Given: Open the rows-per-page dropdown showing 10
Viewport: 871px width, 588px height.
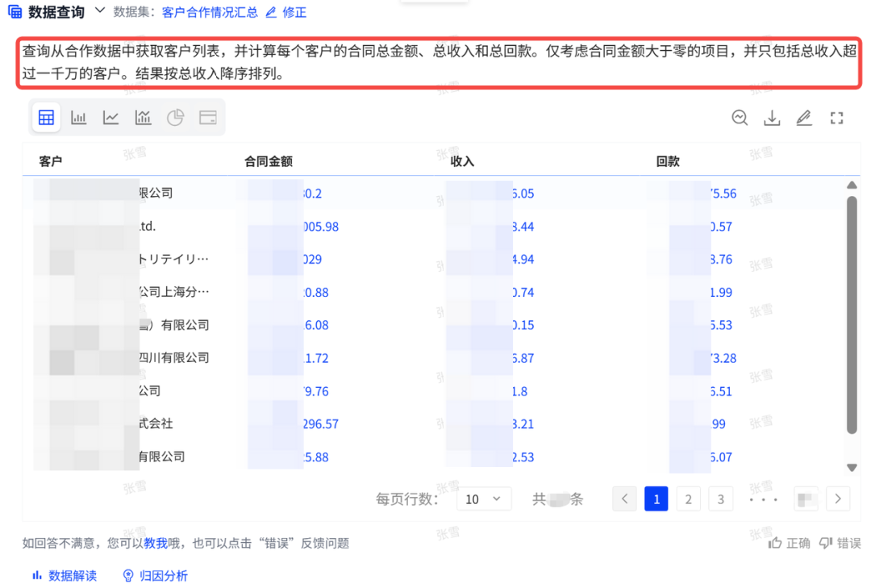Looking at the screenshot, I should [483, 499].
